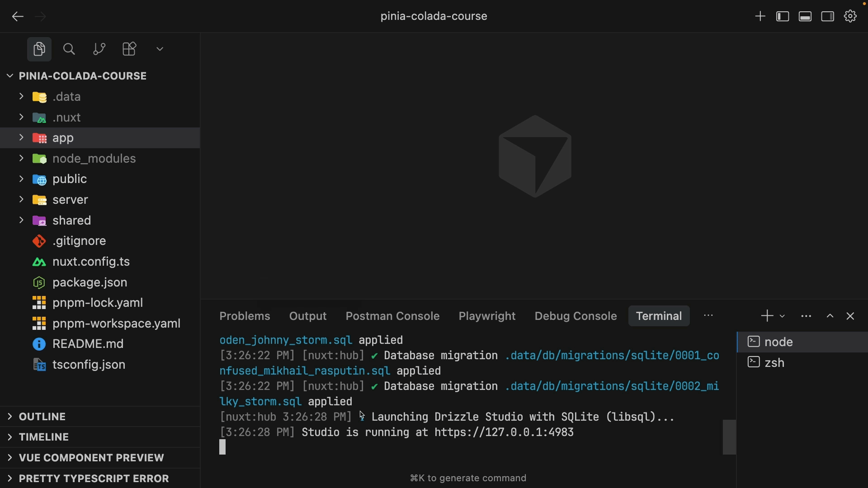Expand the OUTLINE section
868x488 pixels.
pos(100,417)
